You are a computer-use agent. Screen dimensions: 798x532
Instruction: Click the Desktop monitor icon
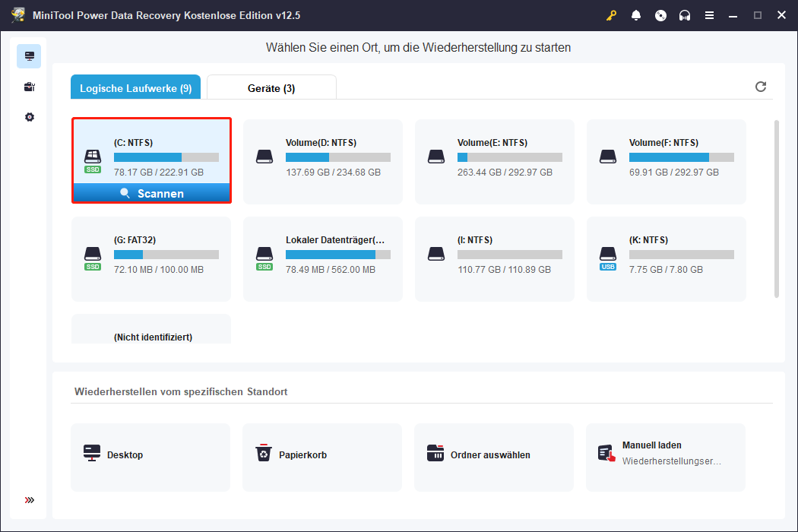[x=92, y=453]
